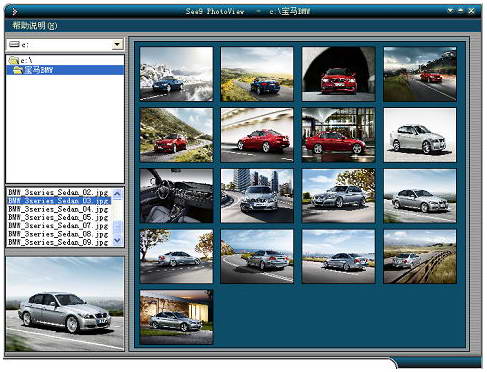The width and height of the screenshot is (487, 372).
Task: Click the large preview image of silver sedan
Action: coord(65,304)
